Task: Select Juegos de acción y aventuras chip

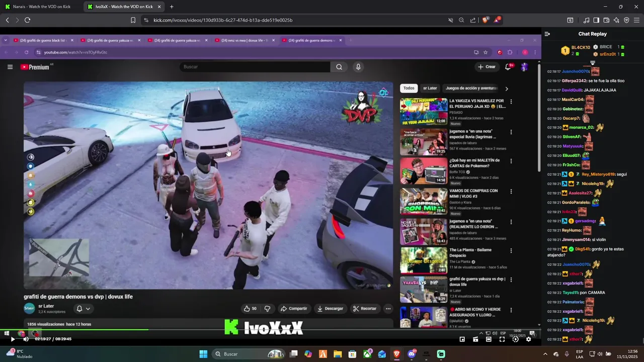Action: pos(471,88)
